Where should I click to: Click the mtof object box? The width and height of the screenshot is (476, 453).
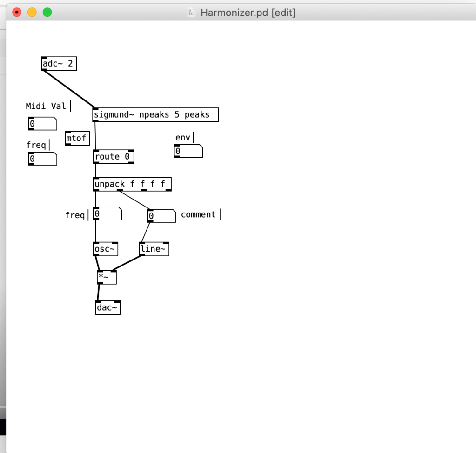77,139
